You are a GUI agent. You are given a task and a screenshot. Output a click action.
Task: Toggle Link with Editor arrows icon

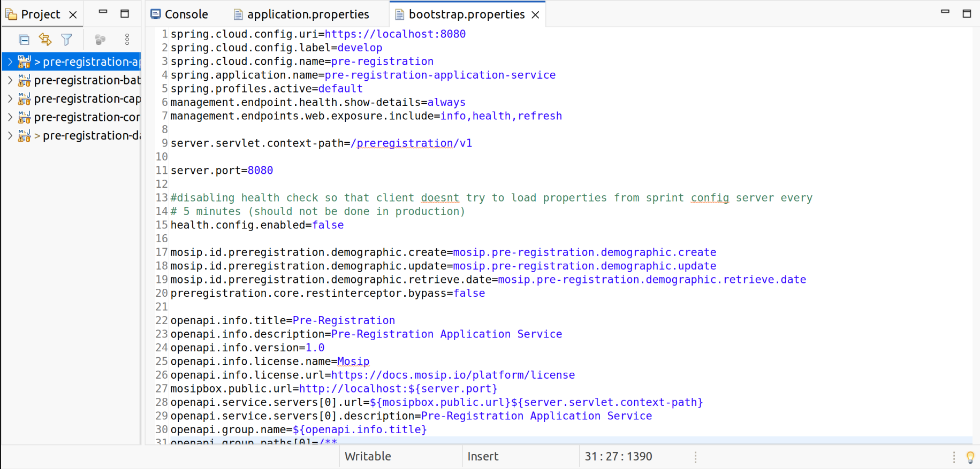(x=45, y=40)
